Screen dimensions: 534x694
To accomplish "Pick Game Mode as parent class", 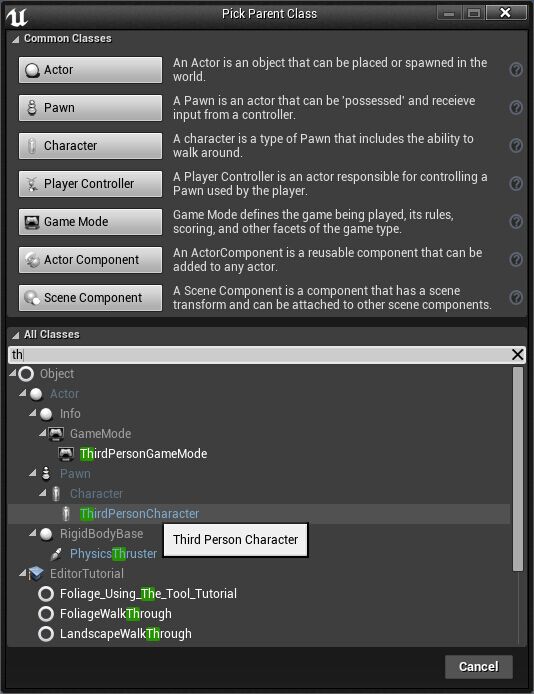I will coord(90,222).
